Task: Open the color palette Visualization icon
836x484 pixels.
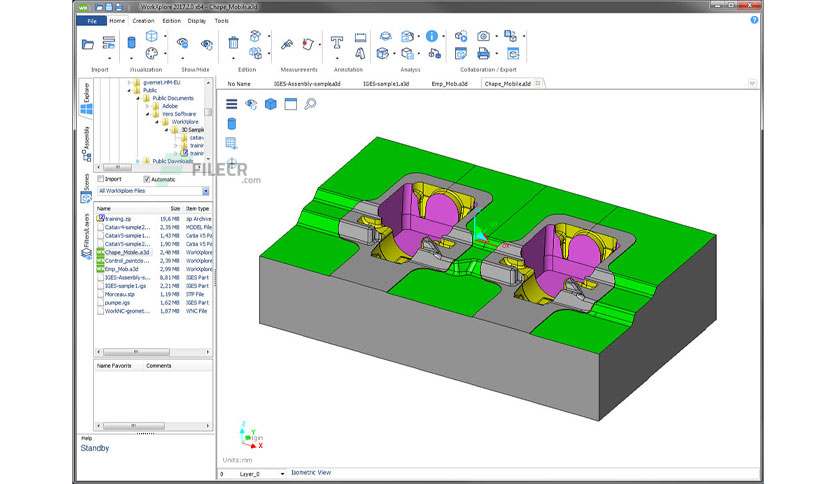Action: [x=151, y=53]
